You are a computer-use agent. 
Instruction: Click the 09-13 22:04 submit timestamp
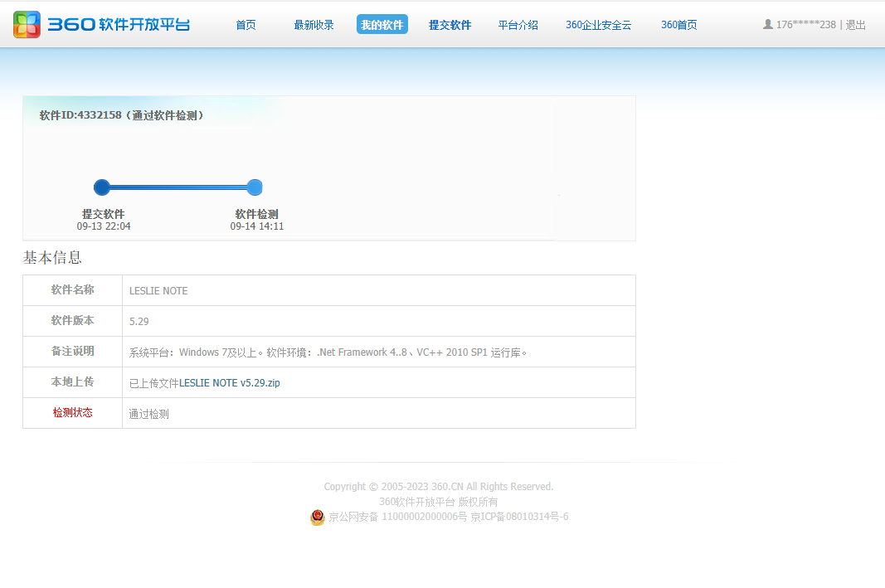(x=104, y=226)
